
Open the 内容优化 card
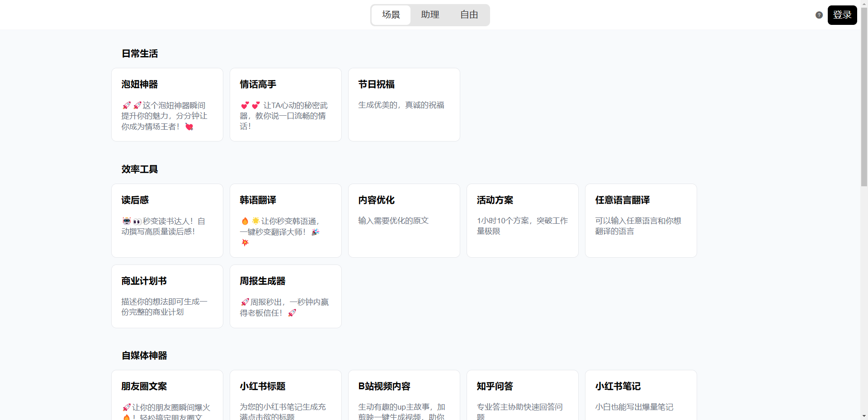click(404, 221)
